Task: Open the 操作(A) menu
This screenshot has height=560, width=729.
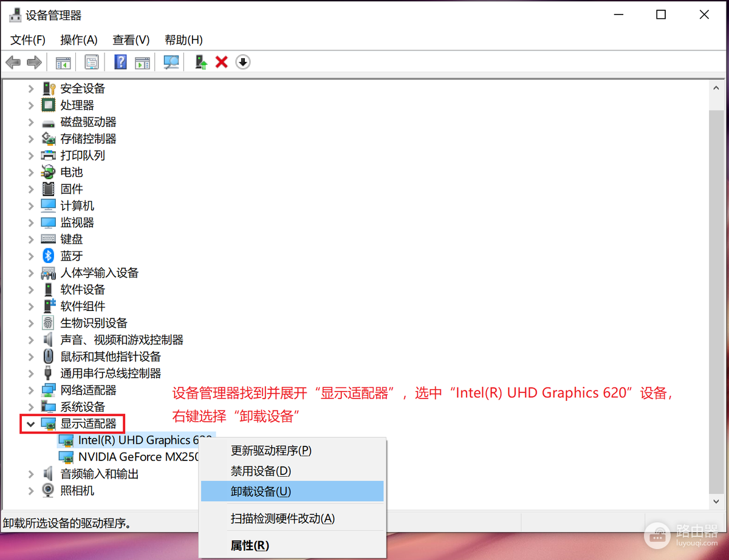Action: (x=79, y=40)
